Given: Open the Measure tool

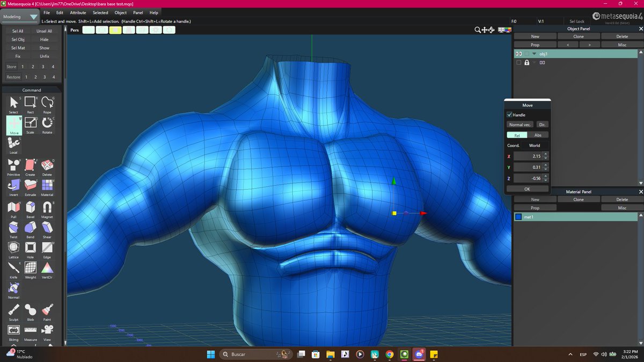Looking at the screenshot, I should 31,333.
